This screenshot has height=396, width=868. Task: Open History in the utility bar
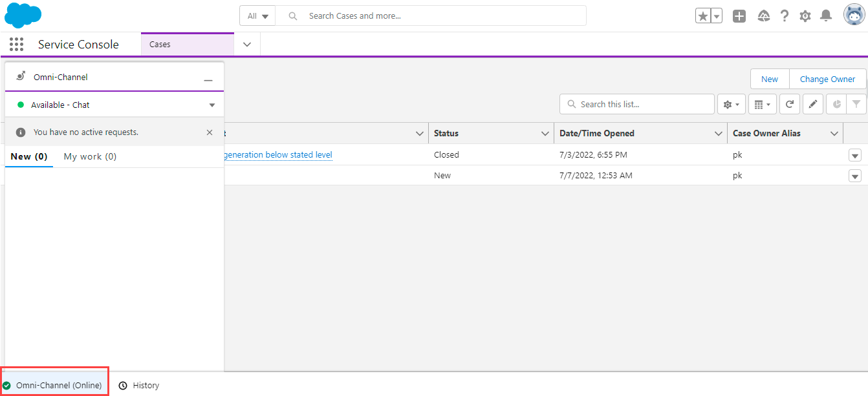tap(140, 385)
